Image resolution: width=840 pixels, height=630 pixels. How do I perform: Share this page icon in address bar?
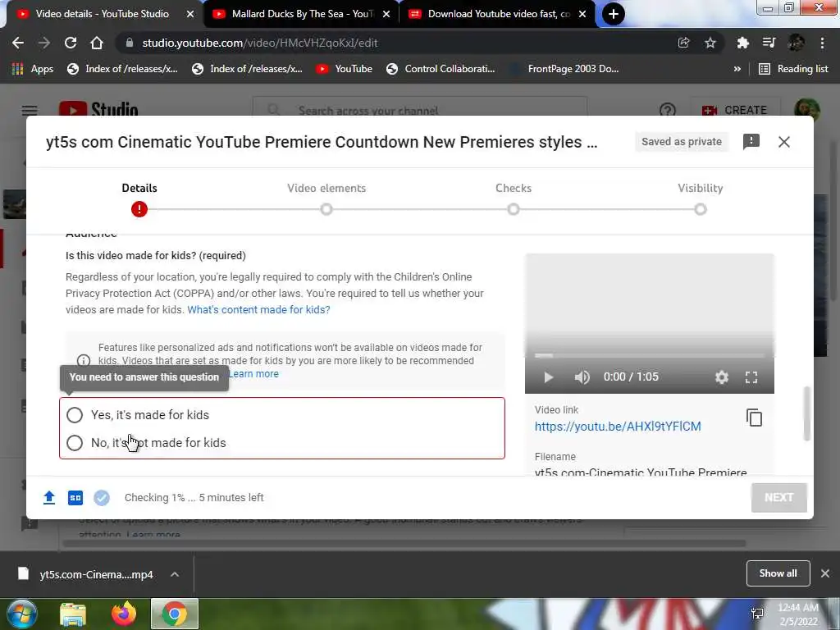[x=683, y=43]
